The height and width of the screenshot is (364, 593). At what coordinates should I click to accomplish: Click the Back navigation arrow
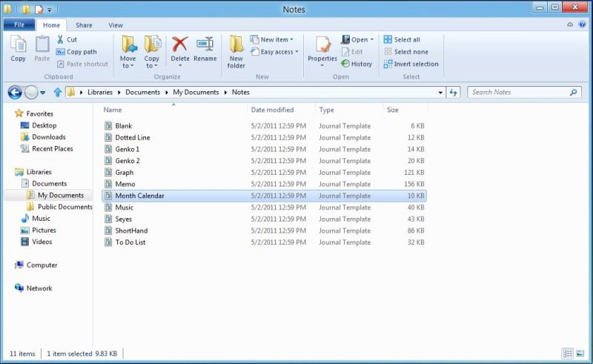(14, 93)
